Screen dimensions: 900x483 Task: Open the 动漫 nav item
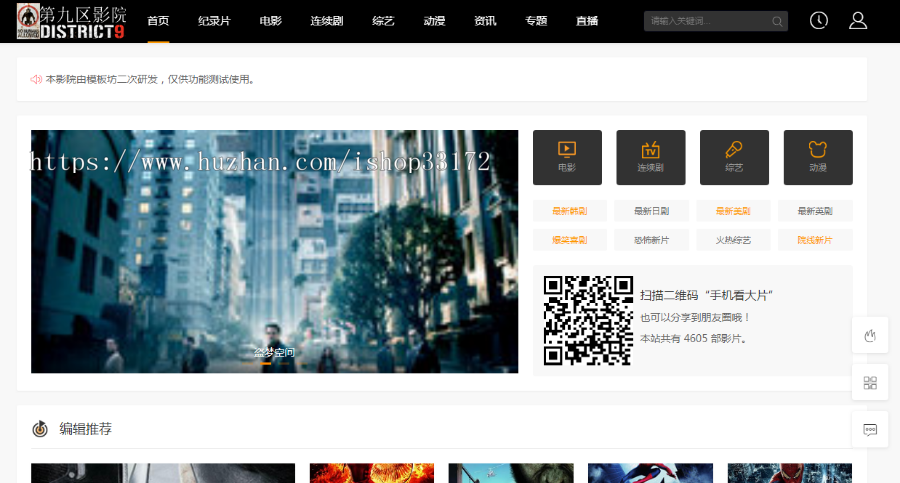[x=434, y=21]
